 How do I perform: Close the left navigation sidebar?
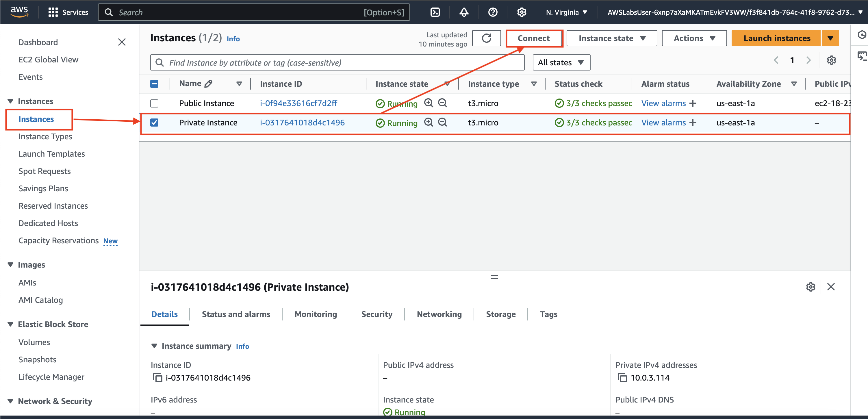pyautogui.click(x=122, y=42)
